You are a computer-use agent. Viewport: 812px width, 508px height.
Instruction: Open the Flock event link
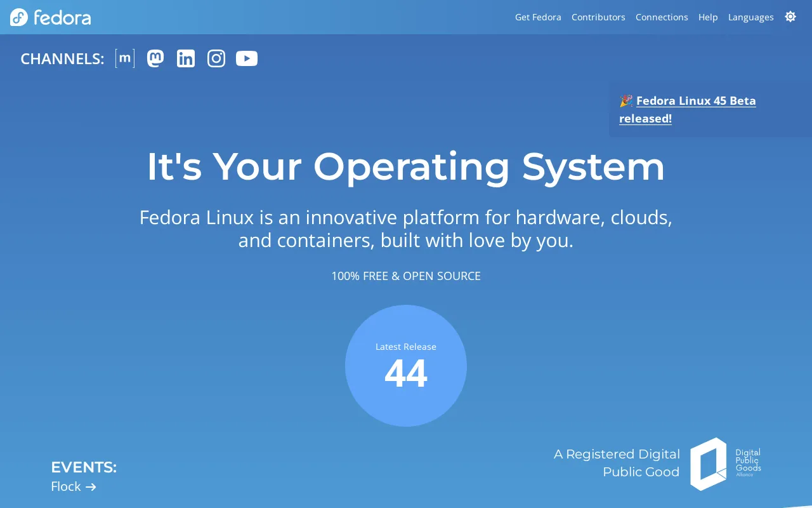tap(74, 486)
